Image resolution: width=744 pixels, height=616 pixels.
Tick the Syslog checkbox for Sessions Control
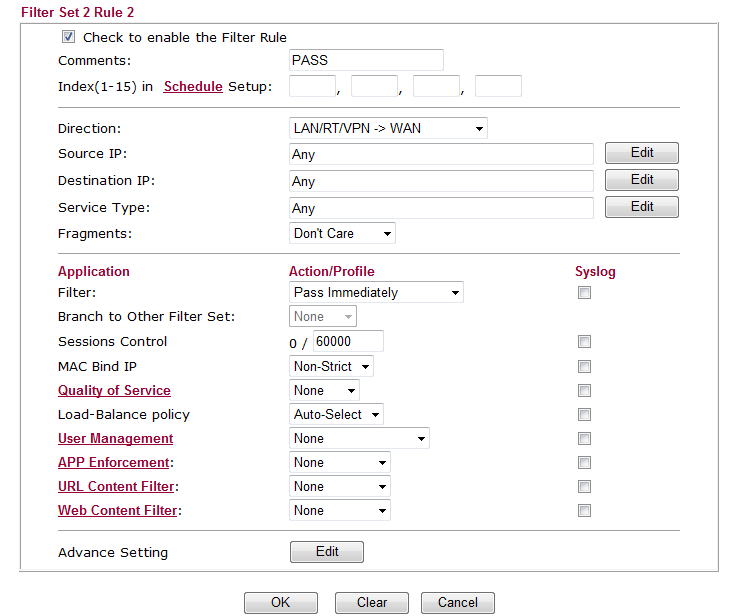[584, 342]
